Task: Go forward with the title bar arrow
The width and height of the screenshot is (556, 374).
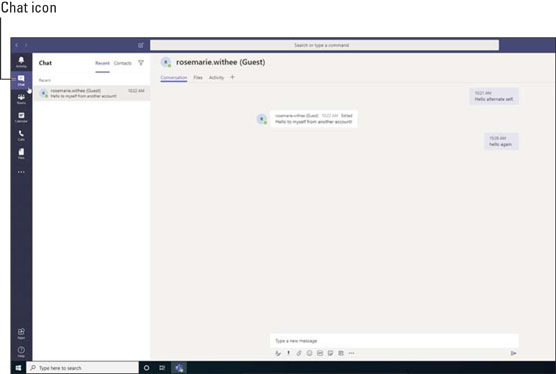Action: [x=26, y=45]
